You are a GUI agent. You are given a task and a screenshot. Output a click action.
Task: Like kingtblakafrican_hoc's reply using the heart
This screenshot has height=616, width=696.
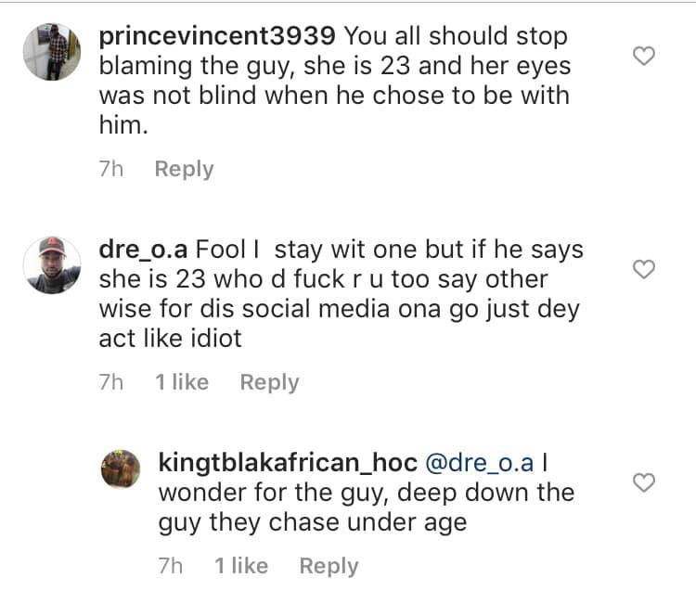coord(643,481)
